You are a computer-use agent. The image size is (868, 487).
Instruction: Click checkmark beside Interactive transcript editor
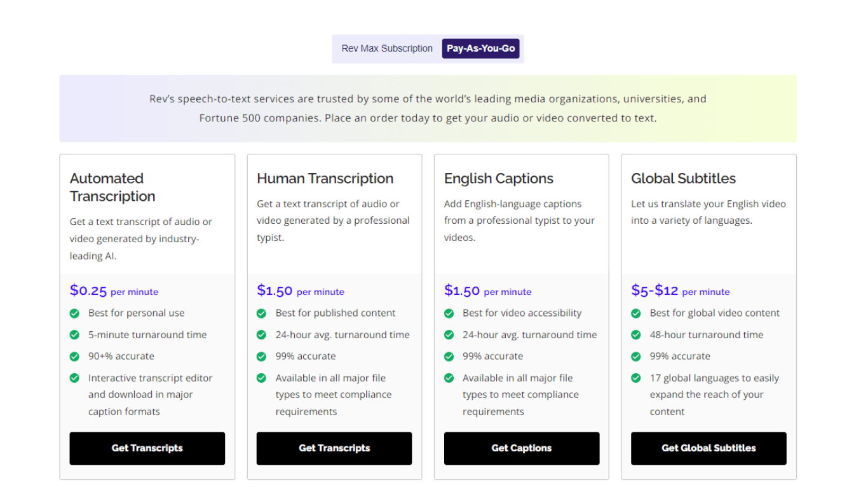[x=75, y=378]
